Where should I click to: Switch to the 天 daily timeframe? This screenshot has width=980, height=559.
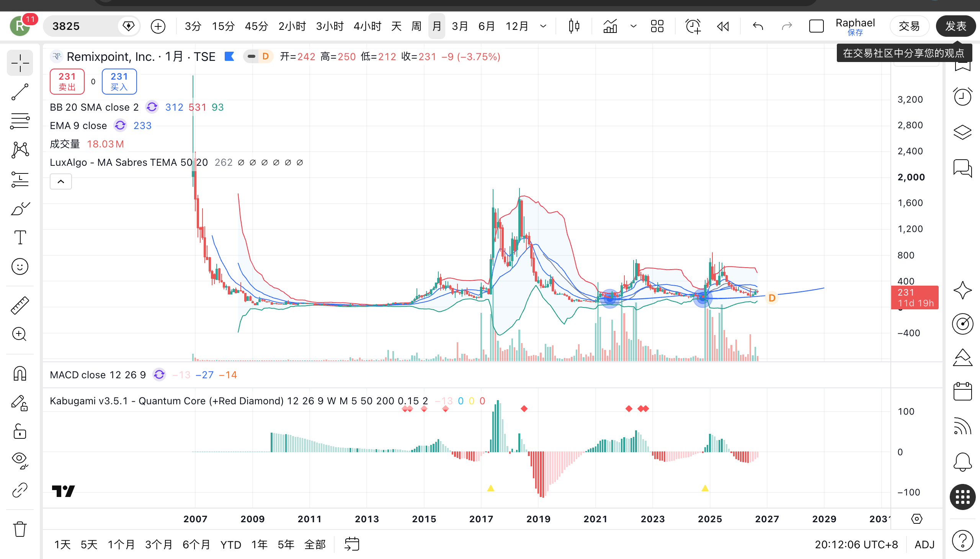(x=396, y=26)
